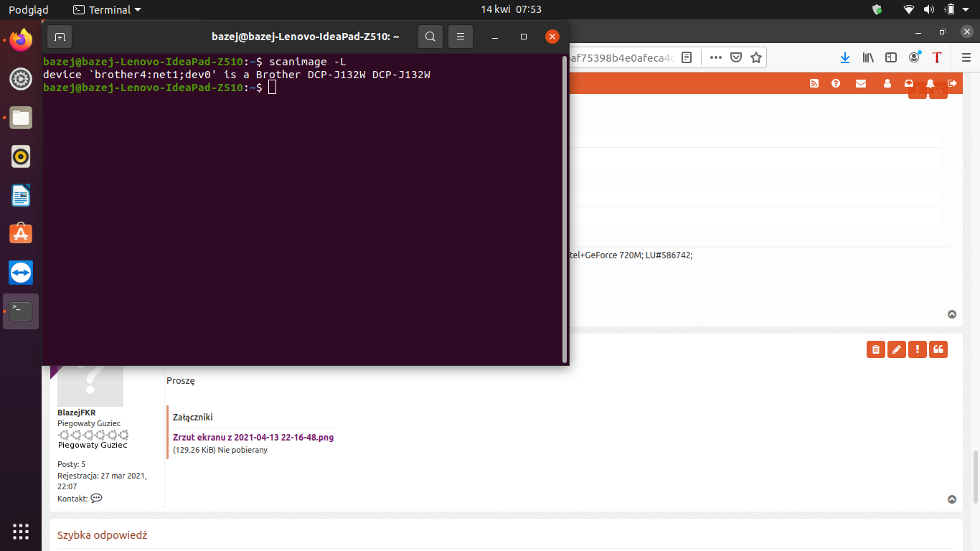Open System Settings gear in dock
This screenshot has width=980, height=551.
[x=21, y=79]
